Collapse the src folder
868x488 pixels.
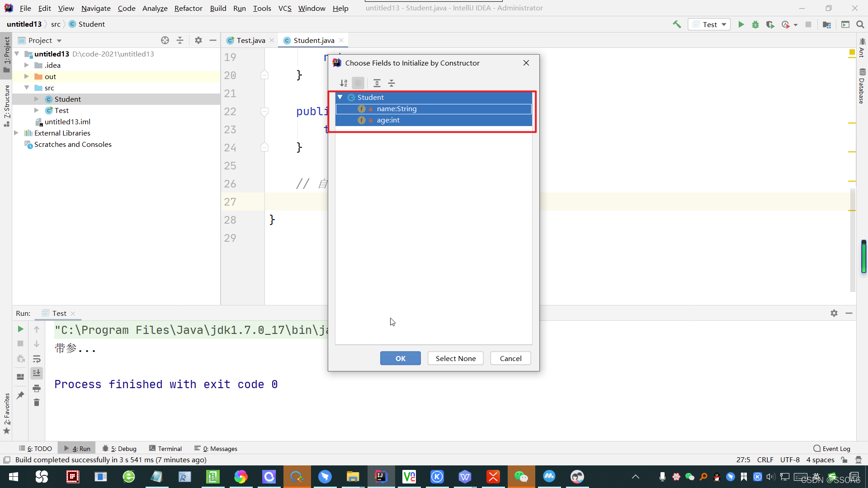click(x=26, y=88)
